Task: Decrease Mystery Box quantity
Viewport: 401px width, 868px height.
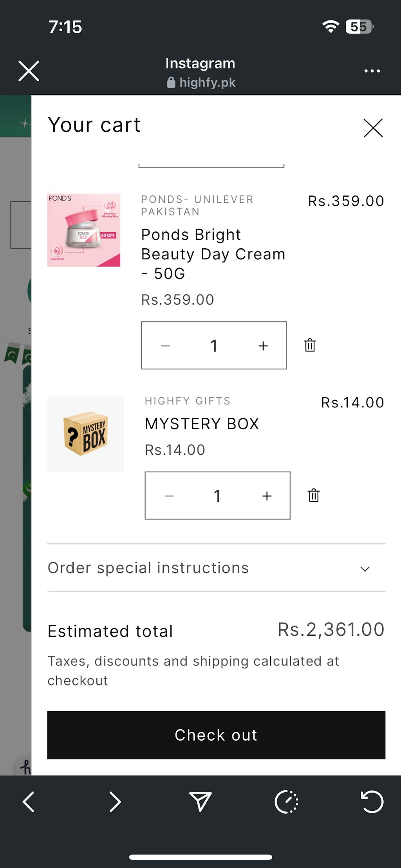Action: click(x=169, y=496)
